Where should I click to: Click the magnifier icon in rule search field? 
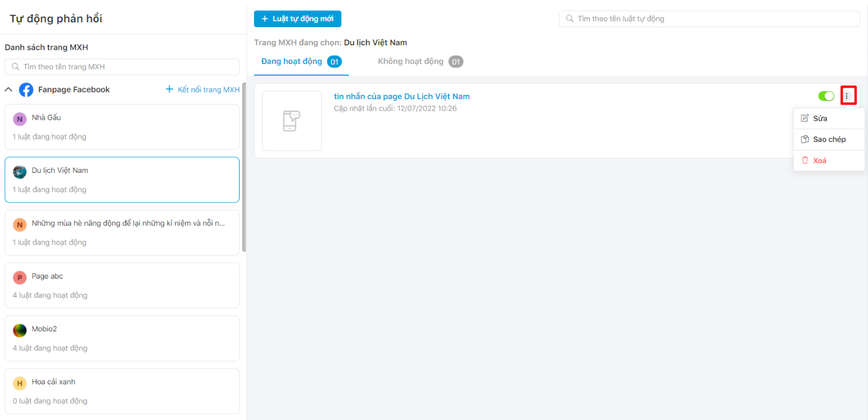[569, 19]
